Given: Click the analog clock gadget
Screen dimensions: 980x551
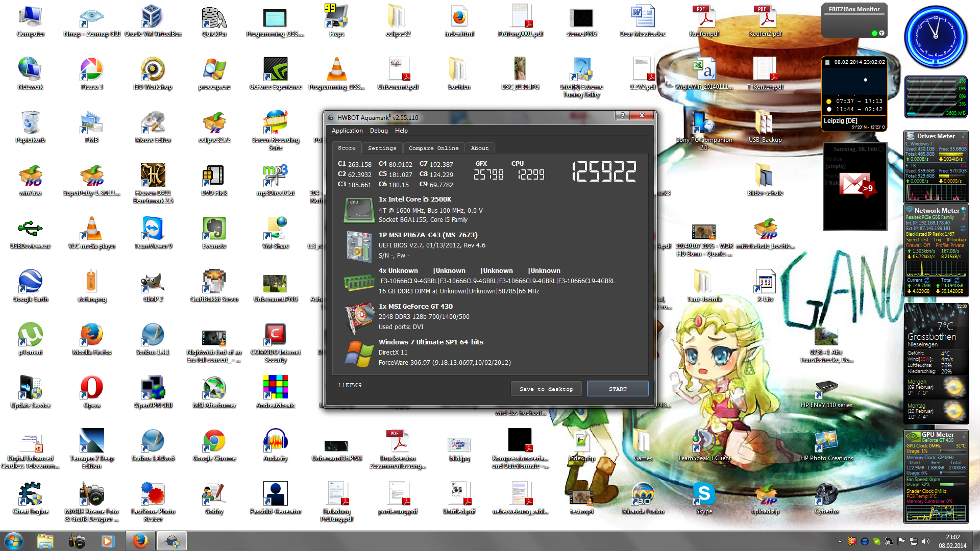Looking at the screenshot, I should (x=936, y=37).
